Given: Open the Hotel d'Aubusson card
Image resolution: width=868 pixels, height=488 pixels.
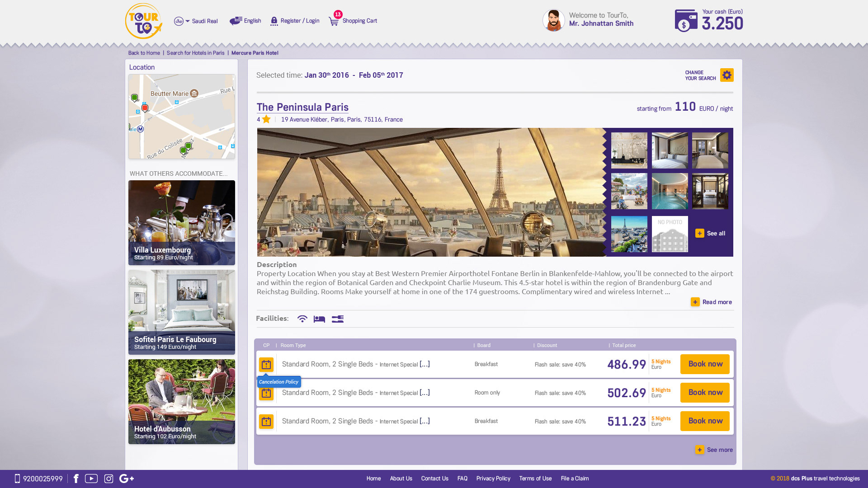Looking at the screenshot, I should pyautogui.click(x=182, y=402).
